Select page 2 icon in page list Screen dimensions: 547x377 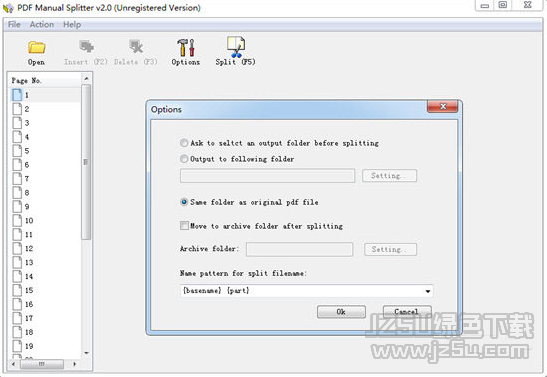[17, 109]
